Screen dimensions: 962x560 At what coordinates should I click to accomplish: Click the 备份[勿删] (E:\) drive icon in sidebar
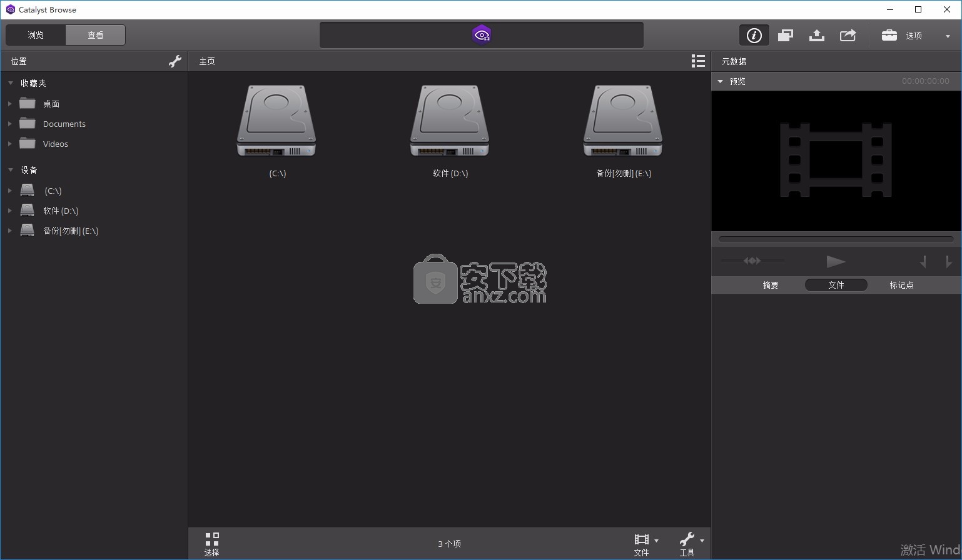pyautogui.click(x=28, y=230)
